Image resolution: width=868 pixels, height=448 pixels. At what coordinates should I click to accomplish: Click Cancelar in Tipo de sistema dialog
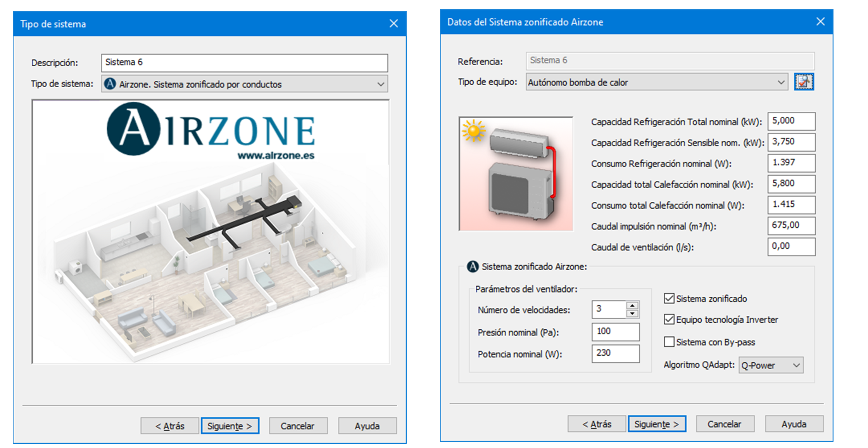(x=298, y=426)
